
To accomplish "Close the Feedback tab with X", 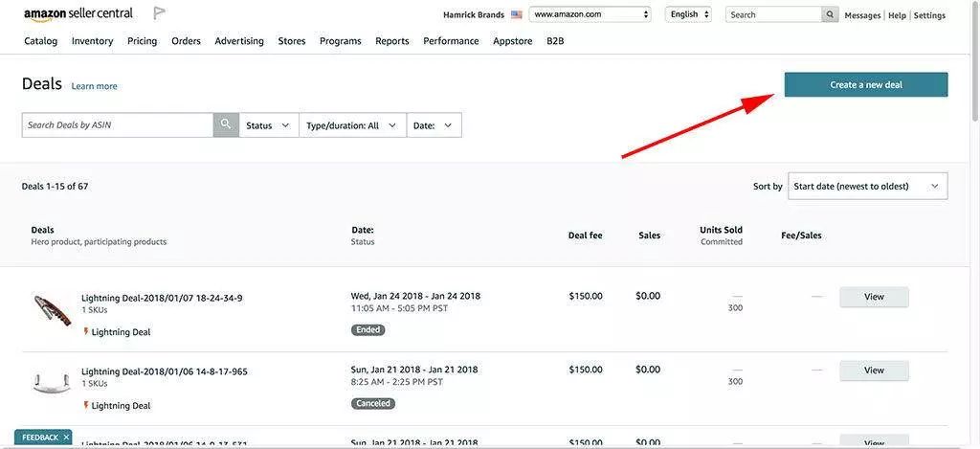I will (66, 438).
